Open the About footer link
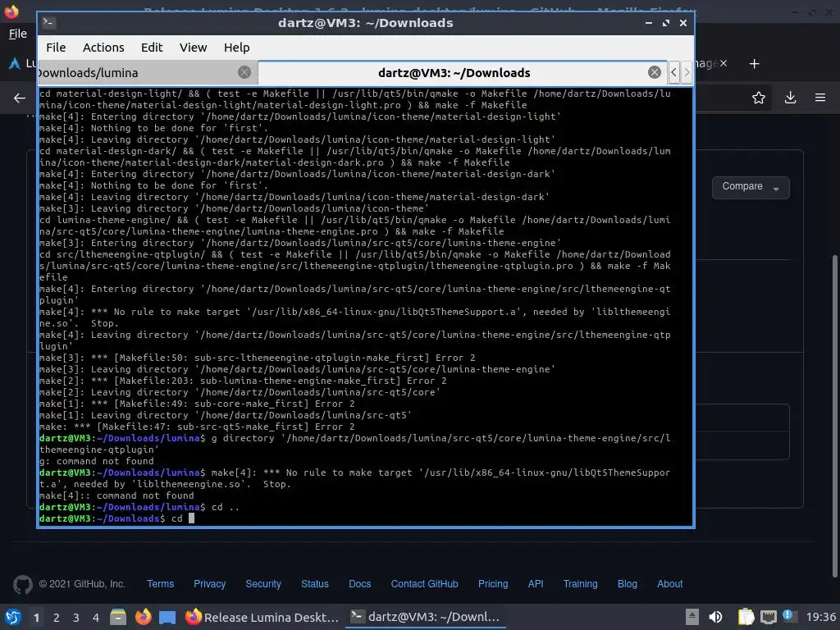The height and width of the screenshot is (630, 840). click(669, 584)
